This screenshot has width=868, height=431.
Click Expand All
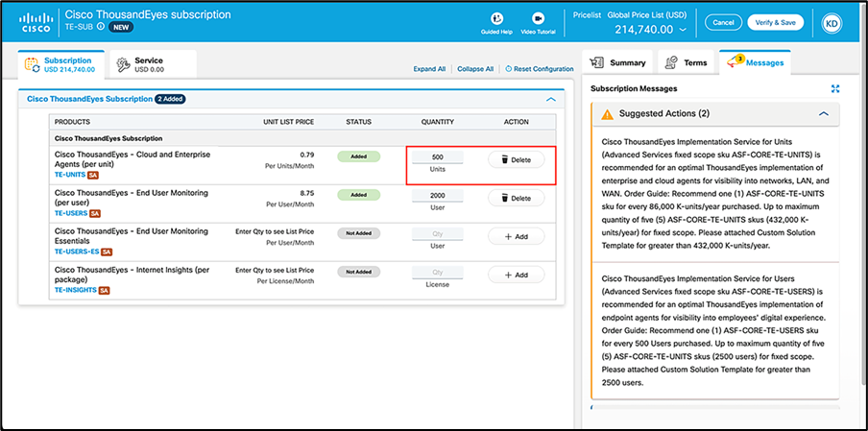(x=429, y=69)
